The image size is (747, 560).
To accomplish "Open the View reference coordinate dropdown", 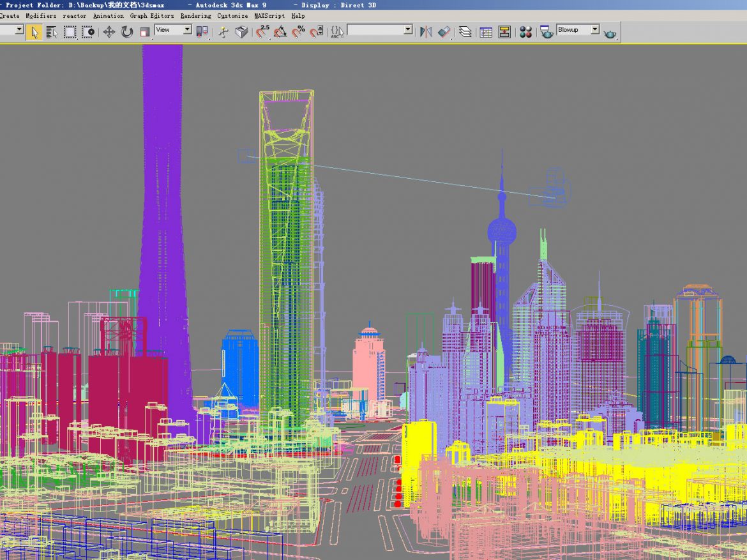I will click(173, 29).
